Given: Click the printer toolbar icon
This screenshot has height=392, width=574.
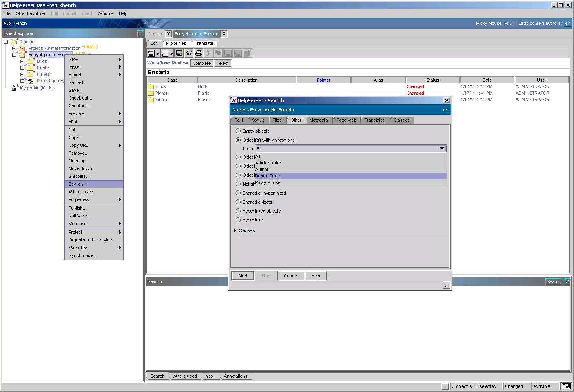Looking at the screenshot, I should coord(199,53).
